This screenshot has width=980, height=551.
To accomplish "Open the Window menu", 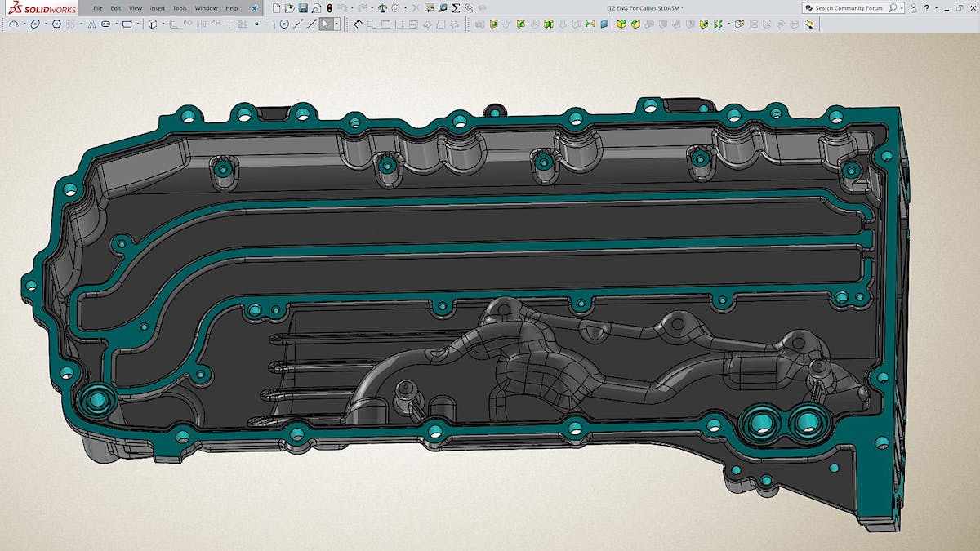I will 206,7.
